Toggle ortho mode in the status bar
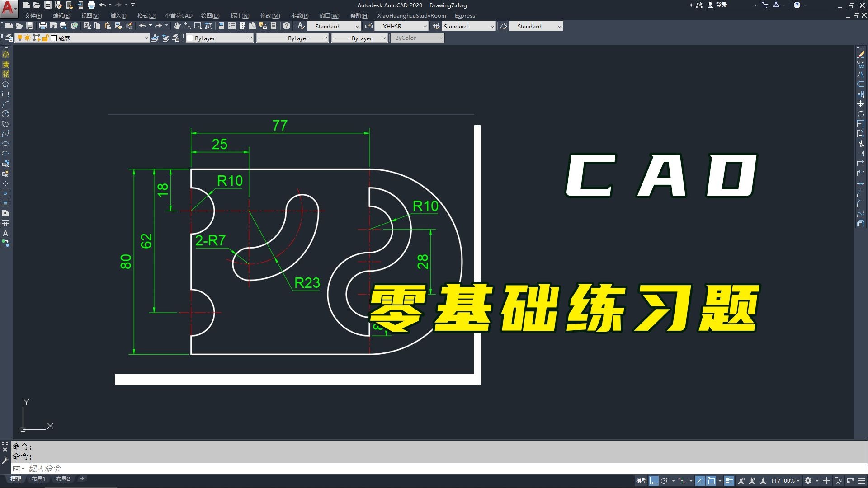868x488 pixels. pos(653,481)
